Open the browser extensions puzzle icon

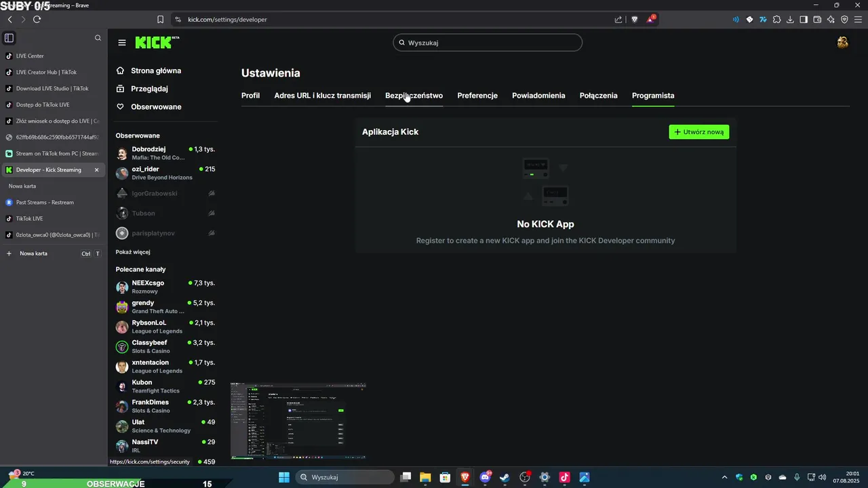pos(777,20)
